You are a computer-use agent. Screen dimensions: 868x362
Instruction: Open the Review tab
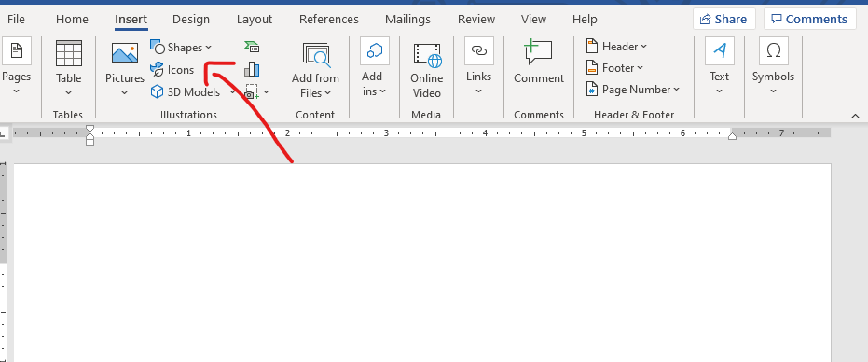[476, 20]
